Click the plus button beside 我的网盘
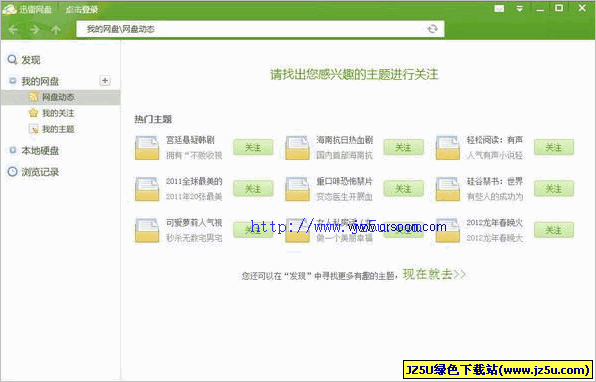Image resolution: width=596 pixels, height=382 pixels. pyautogui.click(x=105, y=81)
